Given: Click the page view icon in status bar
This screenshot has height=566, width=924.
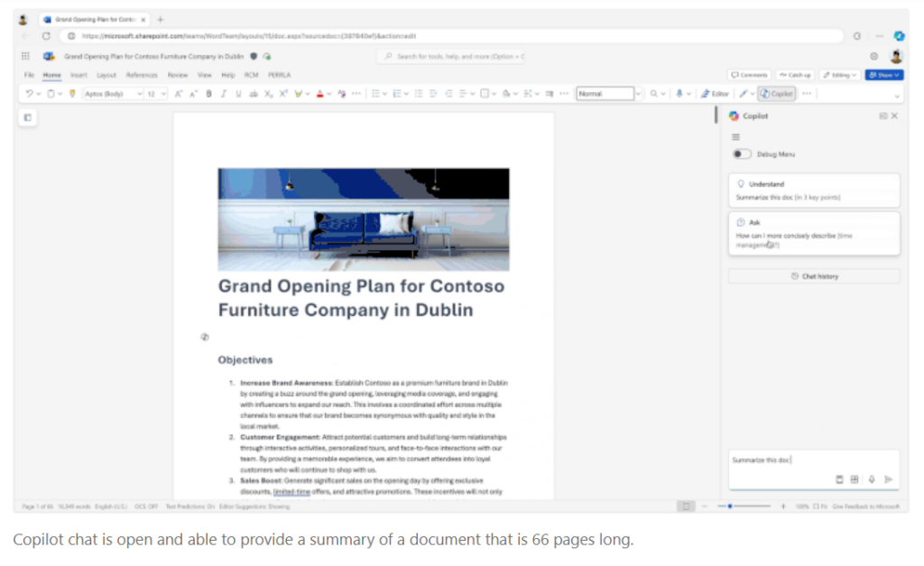Looking at the screenshot, I should 686,506.
